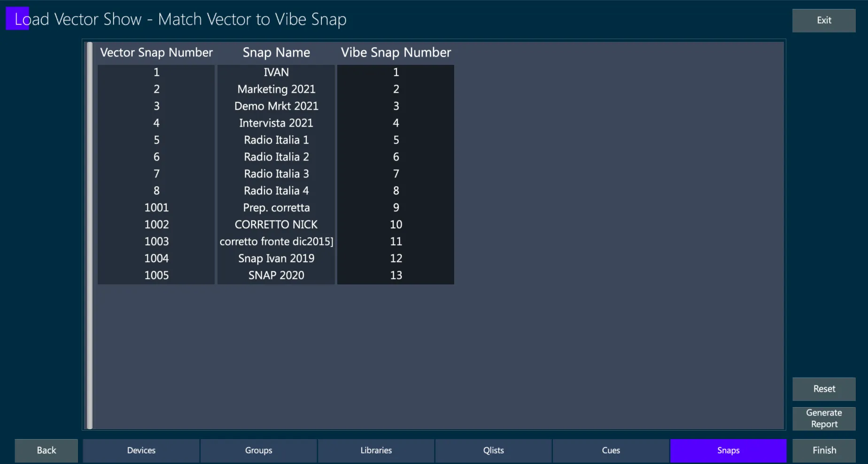Click snap name Radio Italia 4
868x464 pixels.
[x=276, y=191]
